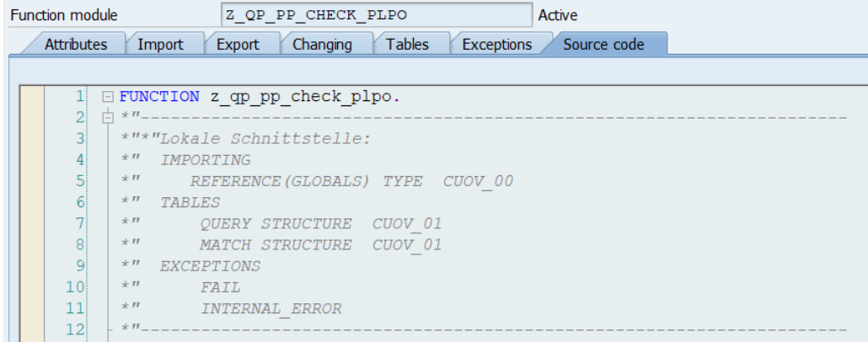Open the Export tab
Screen dimensions: 868x342
coord(238,45)
